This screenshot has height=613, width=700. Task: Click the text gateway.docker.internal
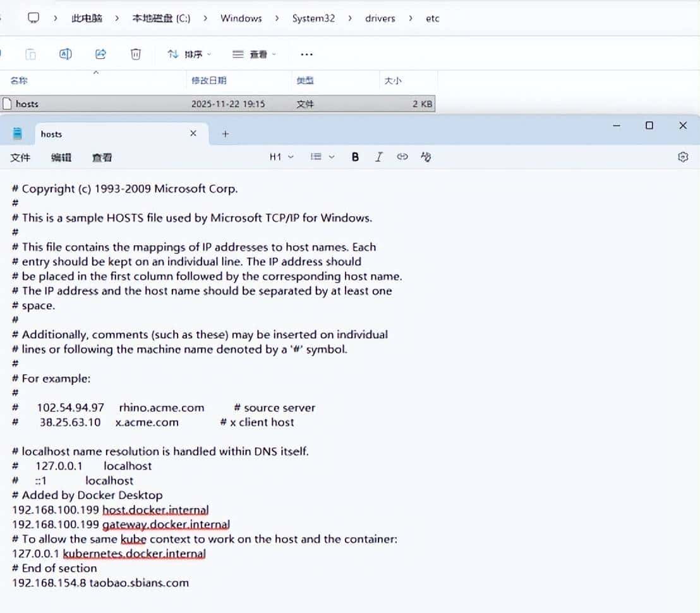166,525
